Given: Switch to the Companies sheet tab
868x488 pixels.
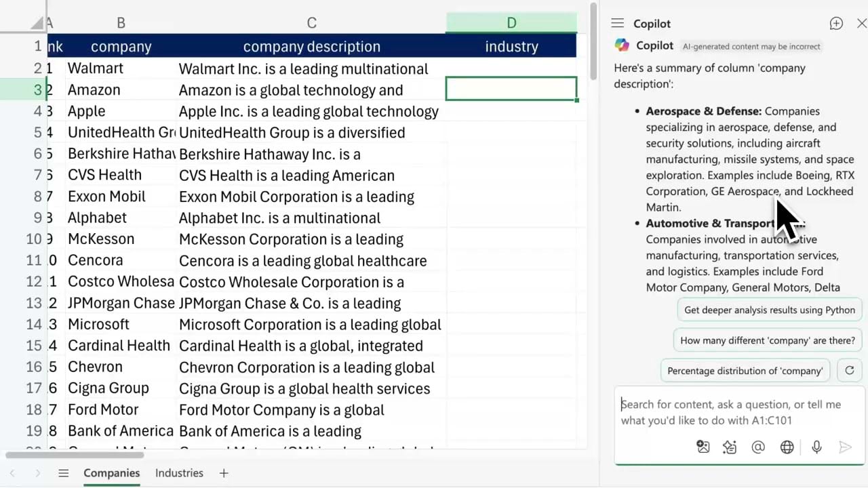Looking at the screenshot, I should (x=111, y=473).
